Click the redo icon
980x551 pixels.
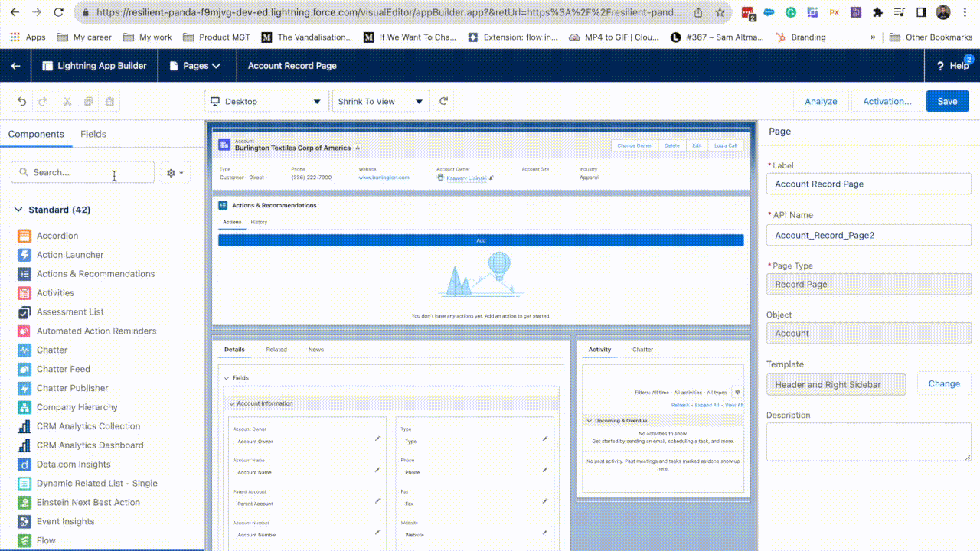point(44,100)
